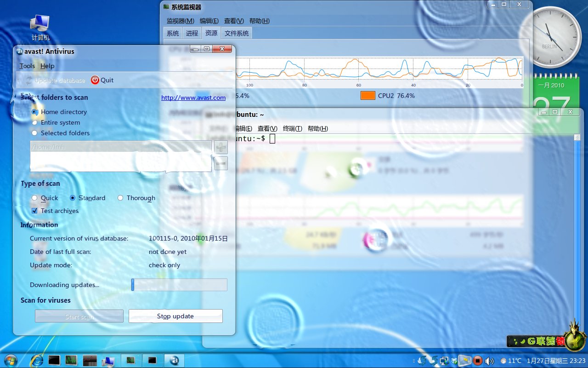This screenshot has height=368, width=588.
Task: Click the avast window title bar icon
Action: pos(20,51)
